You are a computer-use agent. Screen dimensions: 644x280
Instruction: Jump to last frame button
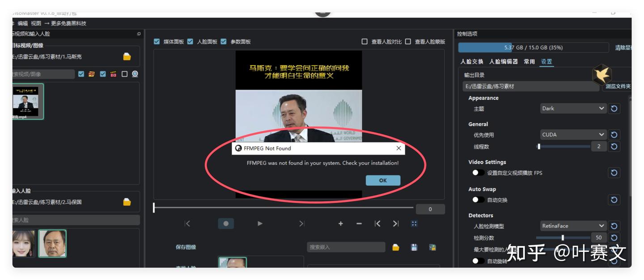[x=301, y=224]
